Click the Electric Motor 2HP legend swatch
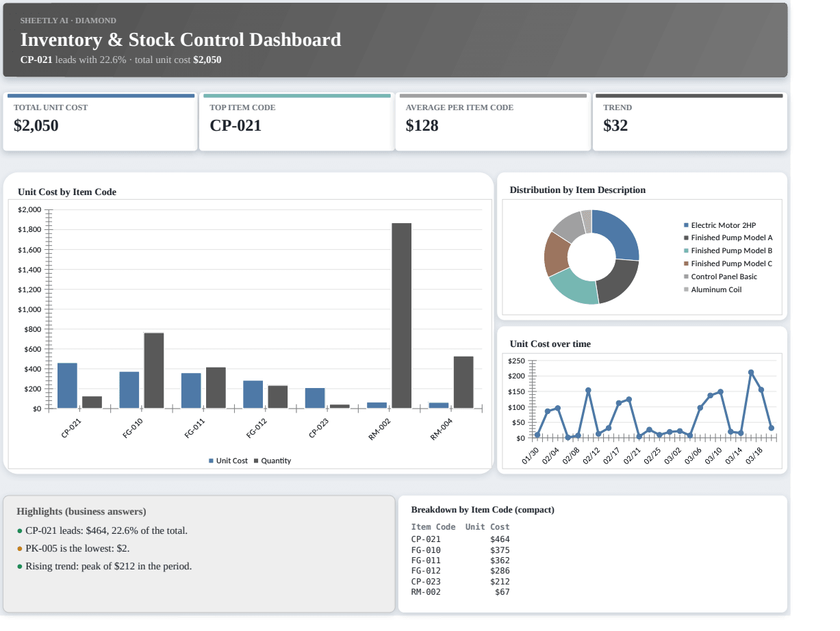 686,225
